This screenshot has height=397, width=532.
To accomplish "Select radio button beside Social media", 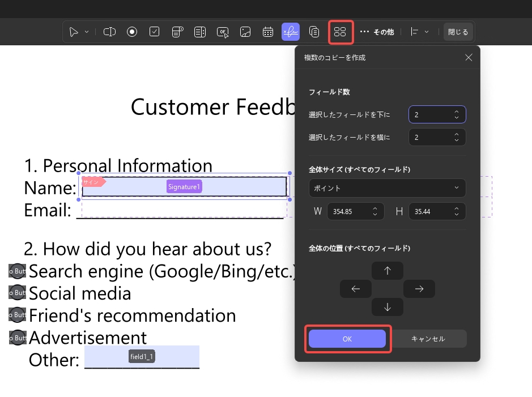I will (18, 293).
